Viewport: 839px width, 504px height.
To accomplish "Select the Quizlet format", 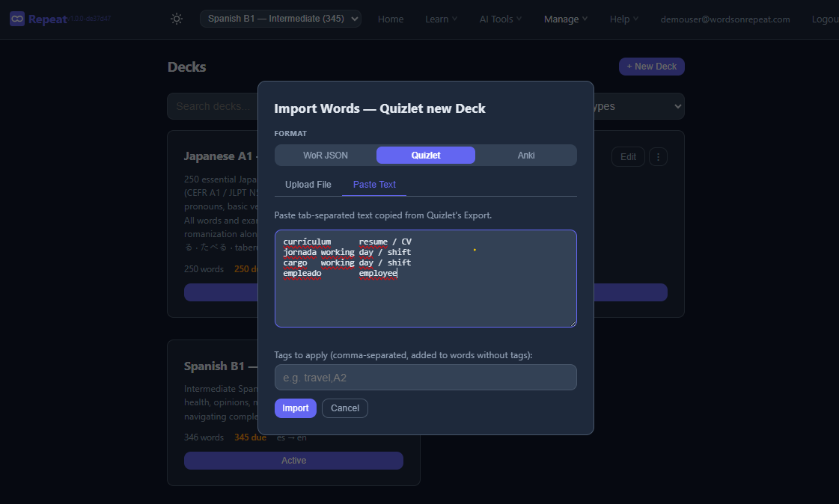I will (x=425, y=155).
